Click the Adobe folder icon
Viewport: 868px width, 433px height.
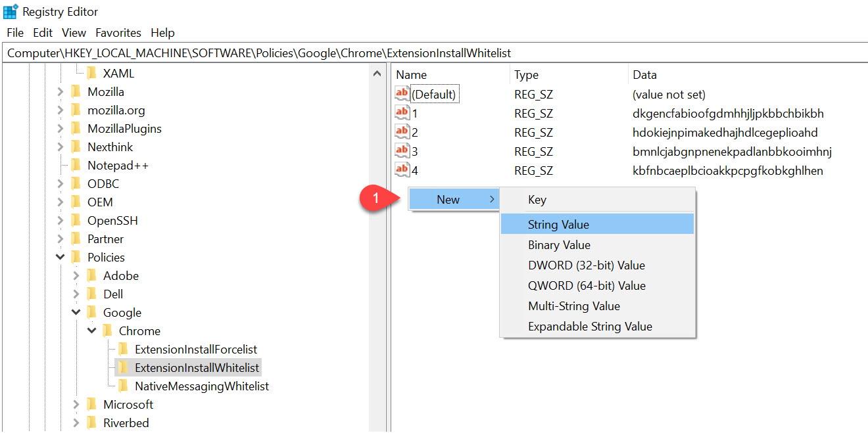pyautogui.click(x=91, y=275)
